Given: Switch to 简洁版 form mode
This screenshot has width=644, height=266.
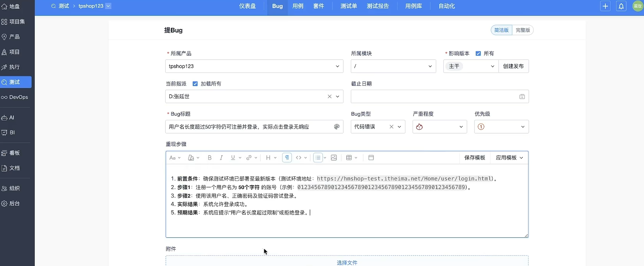Looking at the screenshot, I should tap(502, 30).
